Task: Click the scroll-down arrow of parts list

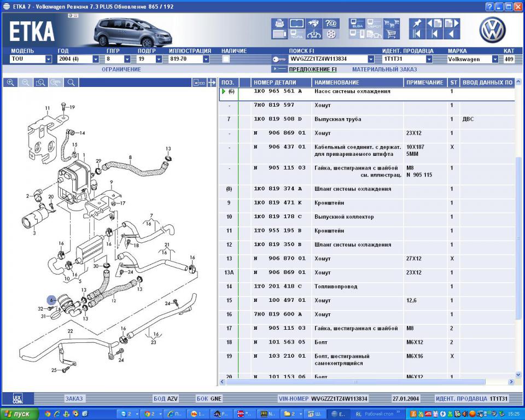Action: 518,375
